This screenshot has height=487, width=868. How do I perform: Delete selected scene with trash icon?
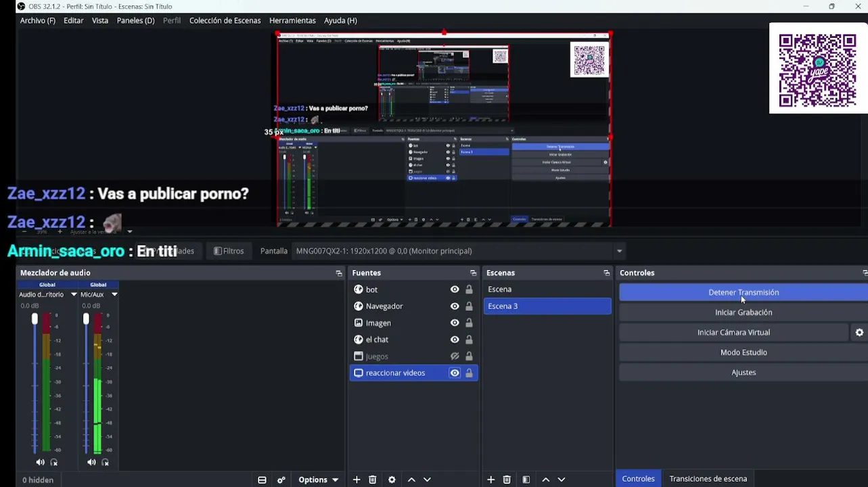click(x=507, y=480)
